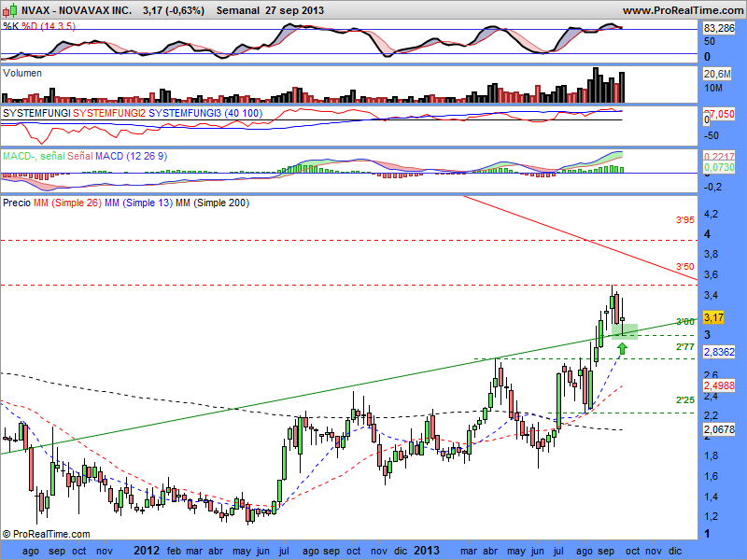Open the www.ProRealTime.com link
Screen dimensions: 747x560
(684, 10)
